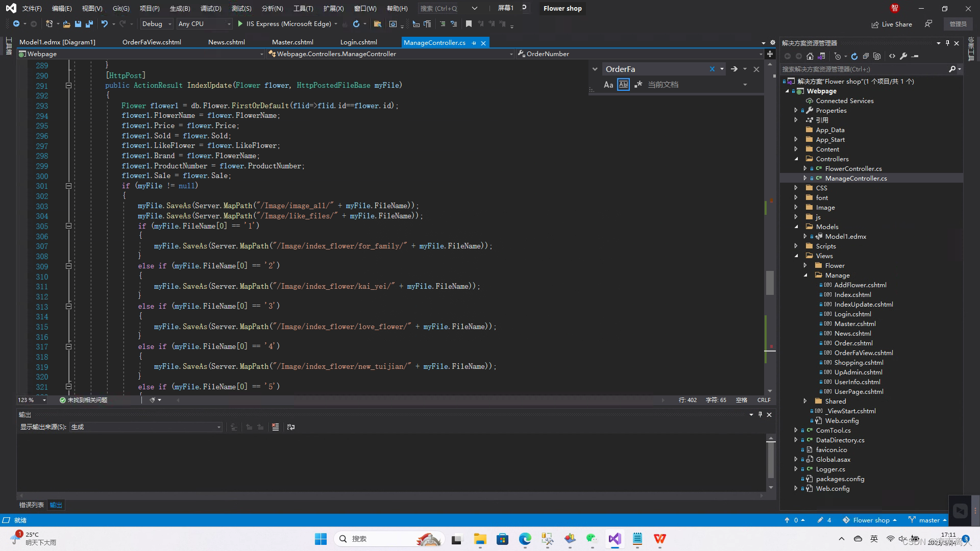Collapse the Controllers folder in tree

click(x=796, y=159)
